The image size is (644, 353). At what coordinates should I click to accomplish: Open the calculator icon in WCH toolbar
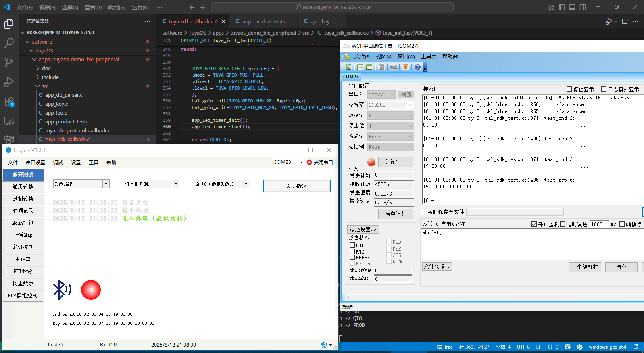coord(381,67)
